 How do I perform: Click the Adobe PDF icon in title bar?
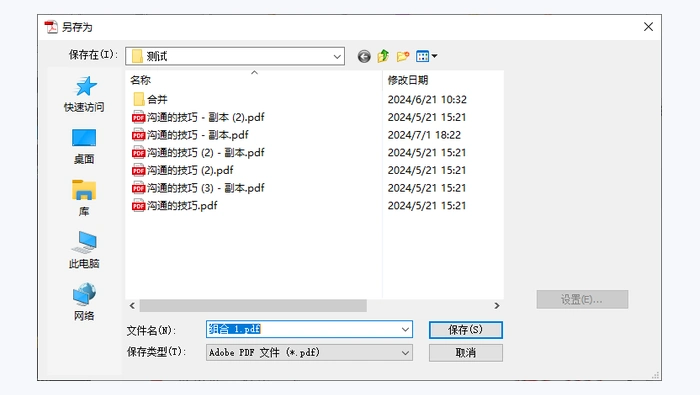point(51,27)
